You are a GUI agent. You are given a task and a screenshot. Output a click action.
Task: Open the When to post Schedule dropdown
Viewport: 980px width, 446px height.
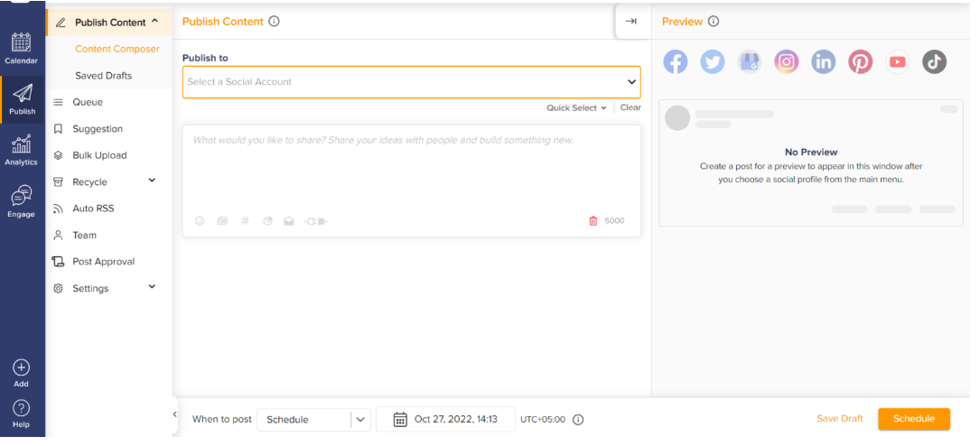coord(313,419)
